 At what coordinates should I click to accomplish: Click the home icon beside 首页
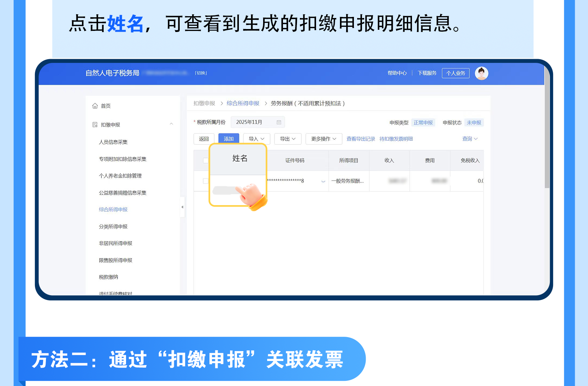95,106
